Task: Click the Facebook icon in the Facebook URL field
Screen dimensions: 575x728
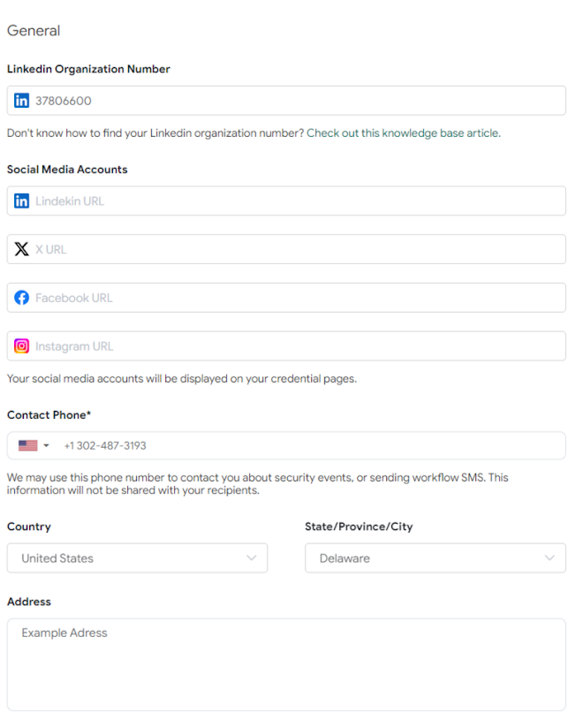Action: click(21, 297)
